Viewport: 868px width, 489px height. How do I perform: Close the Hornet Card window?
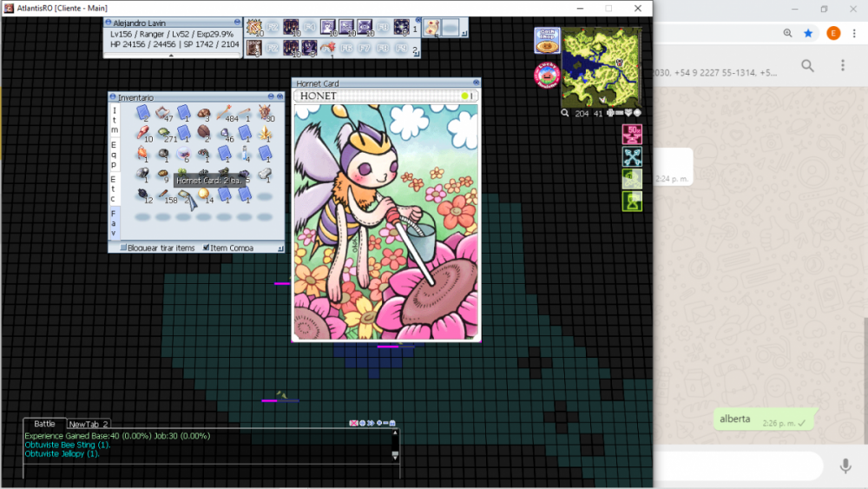(x=476, y=83)
